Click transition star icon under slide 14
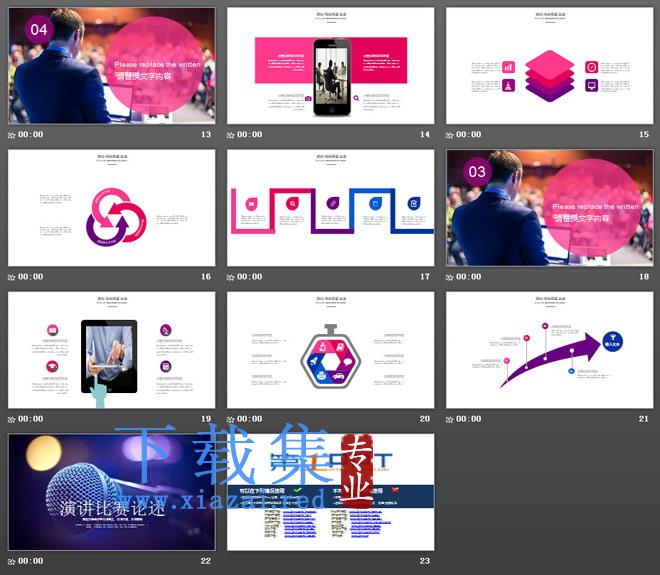 click(230, 135)
